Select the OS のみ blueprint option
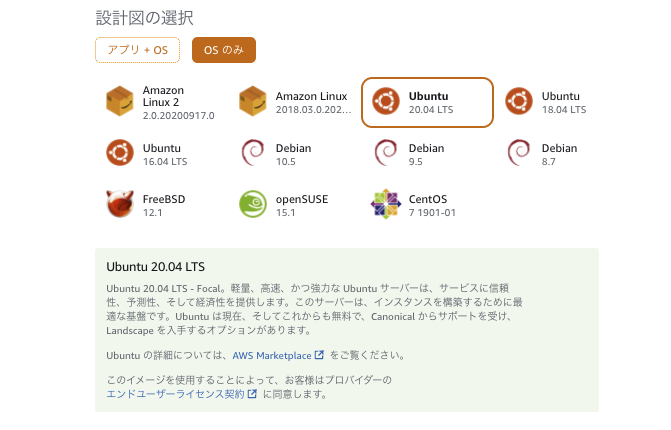Viewport: 671px width, 430px height. tap(224, 50)
